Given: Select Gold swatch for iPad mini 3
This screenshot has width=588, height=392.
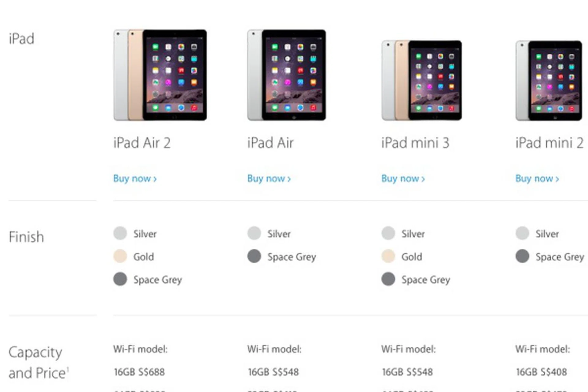Looking at the screenshot, I should [388, 256].
